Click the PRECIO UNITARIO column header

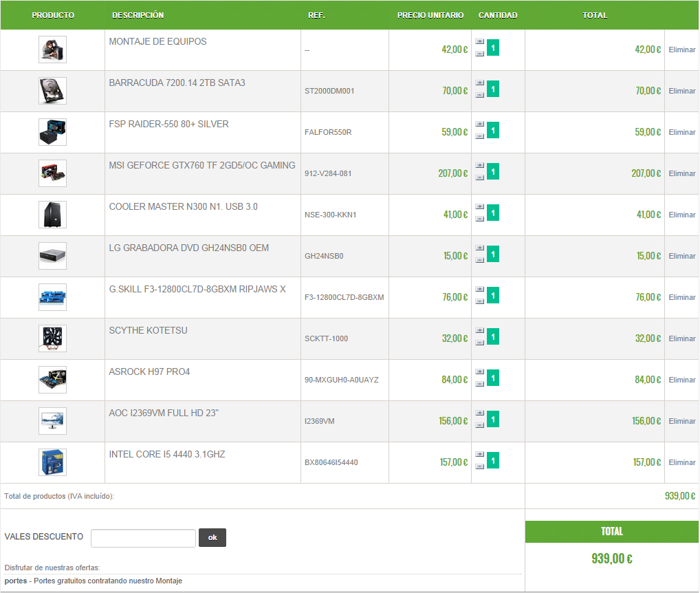point(430,15)
